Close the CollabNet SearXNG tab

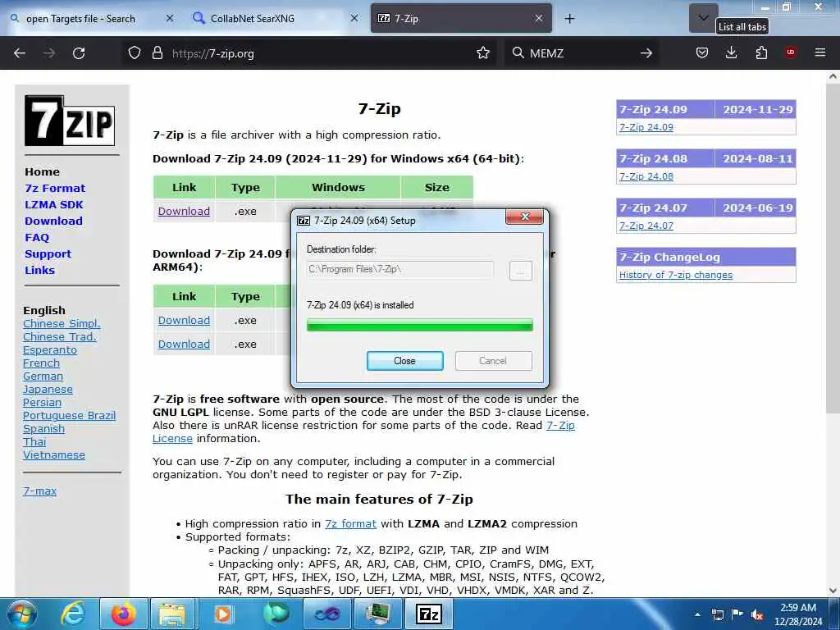(x=354, y=18)
